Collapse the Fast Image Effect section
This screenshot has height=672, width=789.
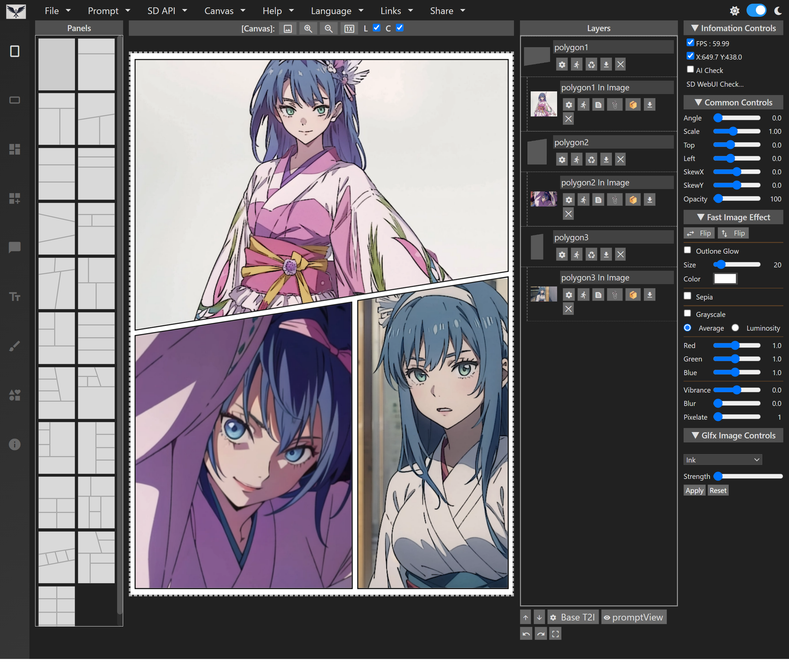(733, 217)
